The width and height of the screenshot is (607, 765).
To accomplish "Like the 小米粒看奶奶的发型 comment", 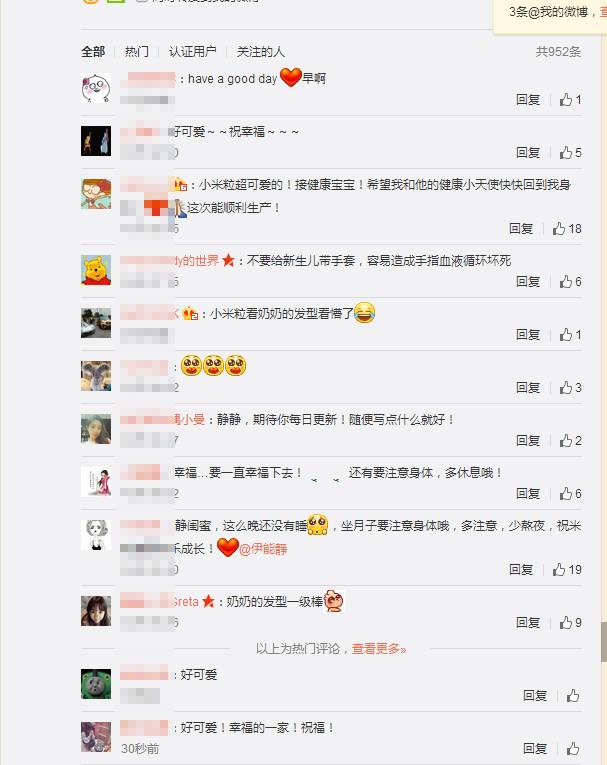I will pos(570,335).
